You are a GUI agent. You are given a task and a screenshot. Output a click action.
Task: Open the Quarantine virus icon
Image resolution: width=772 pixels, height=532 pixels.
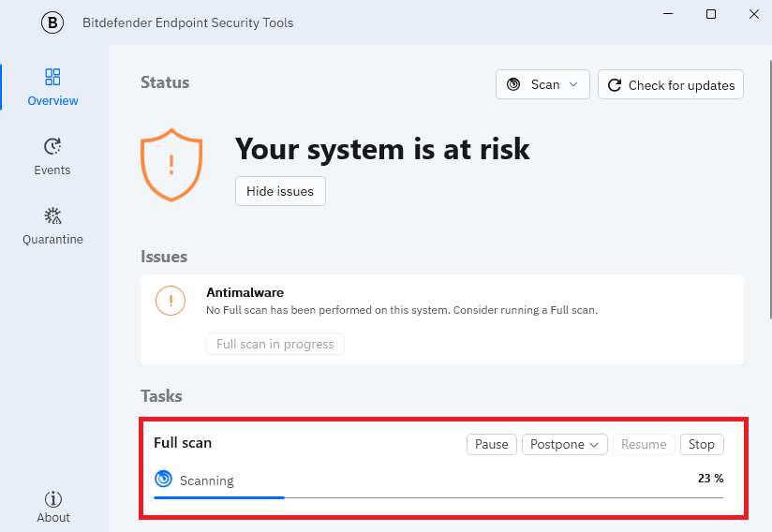click(52, 215)
